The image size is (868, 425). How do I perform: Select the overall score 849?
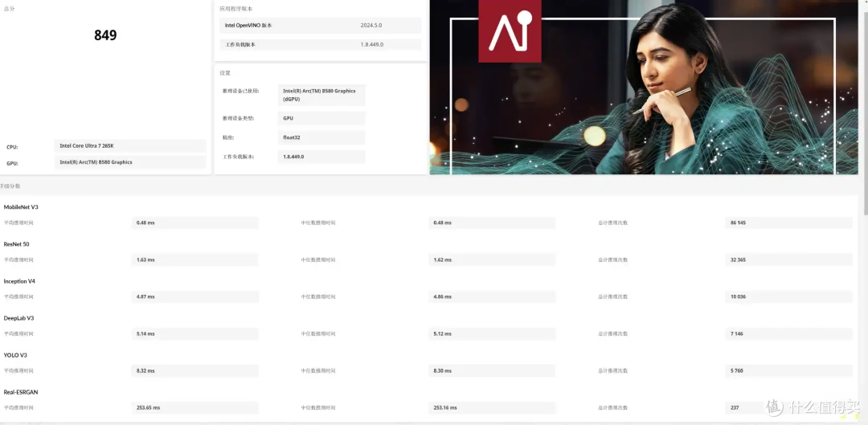coord(105,35)
